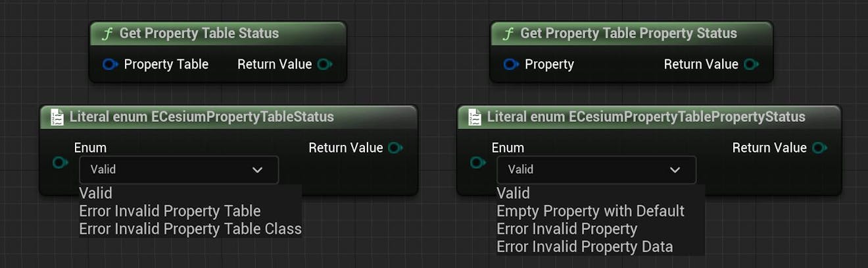This screenshot has height=268, width=868.
Task: Select Valid in ECesiumPropertyTablePropertyStatus list
Action: (x=514, y=194)
